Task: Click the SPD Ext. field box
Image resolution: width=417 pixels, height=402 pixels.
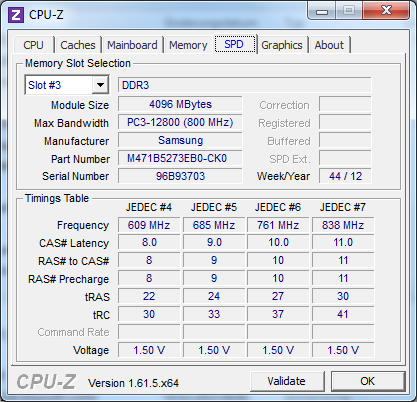Action: (345, 158)
